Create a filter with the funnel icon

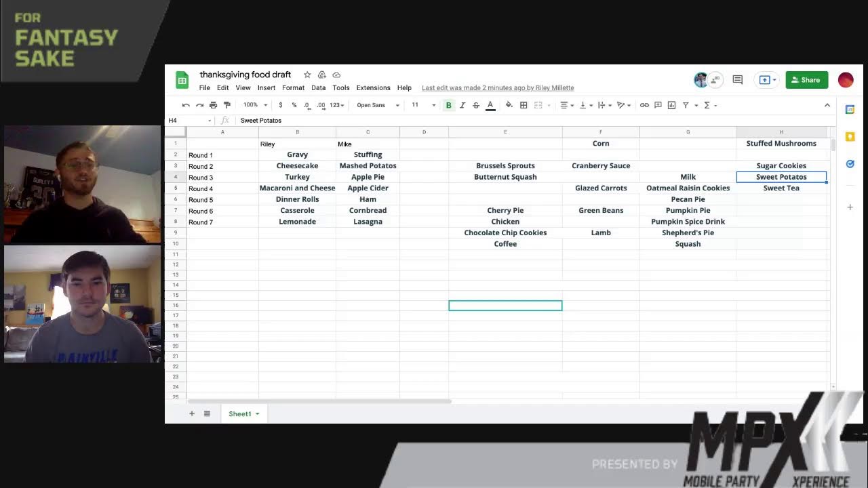pos(686,105)
